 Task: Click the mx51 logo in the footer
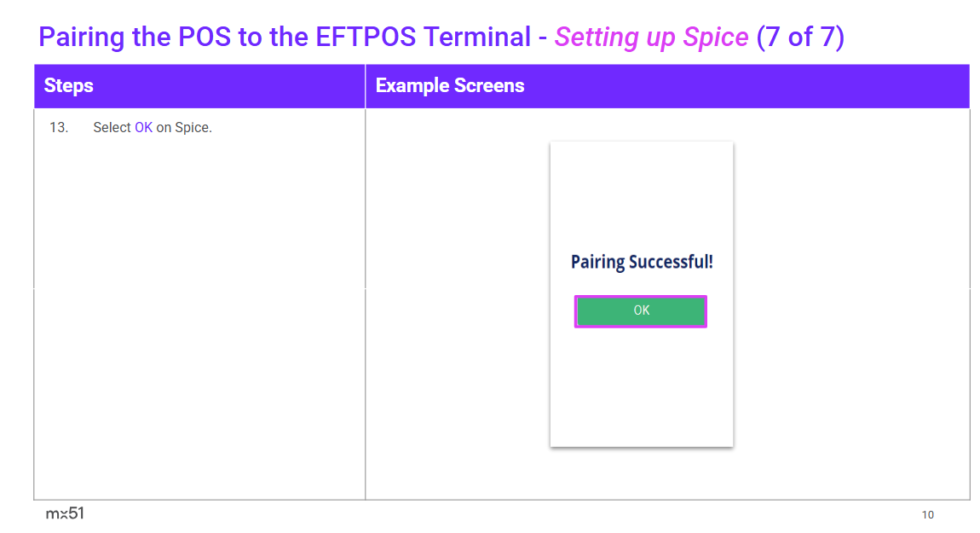65,513
